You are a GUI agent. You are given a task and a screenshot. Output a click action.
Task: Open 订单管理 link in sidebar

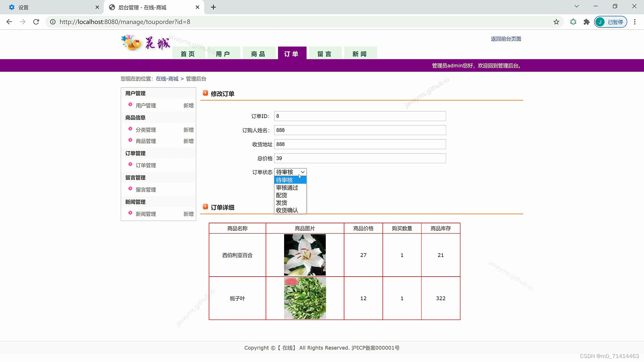click(146, 165)
